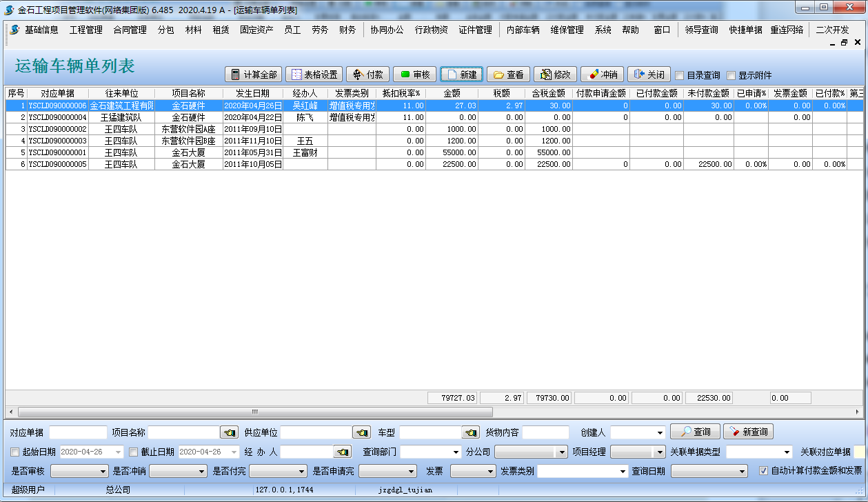Click the 付款 payment toolbar button
Viewport: 868px width, 502px height.
pyautogui.click(x=367, y=74)
